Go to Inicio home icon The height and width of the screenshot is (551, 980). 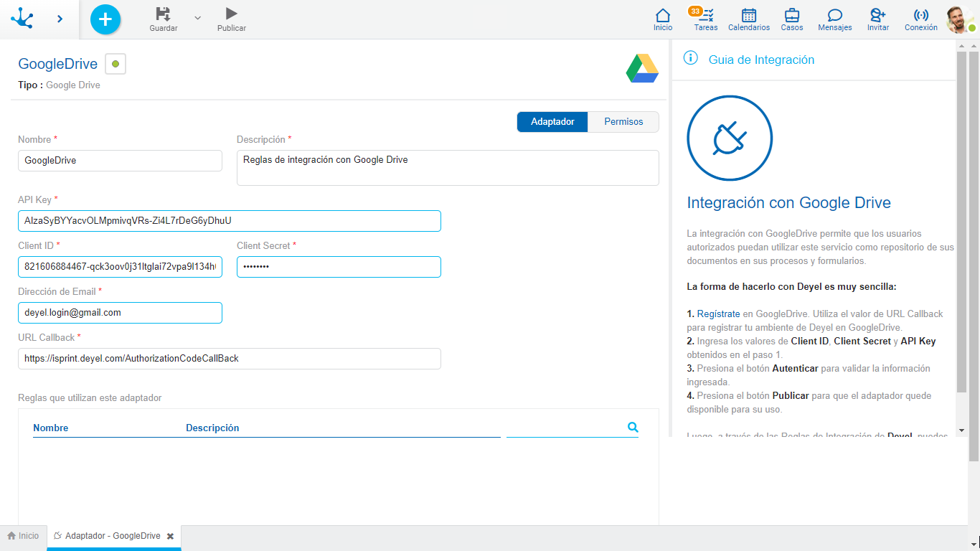[x=663, y=19]
